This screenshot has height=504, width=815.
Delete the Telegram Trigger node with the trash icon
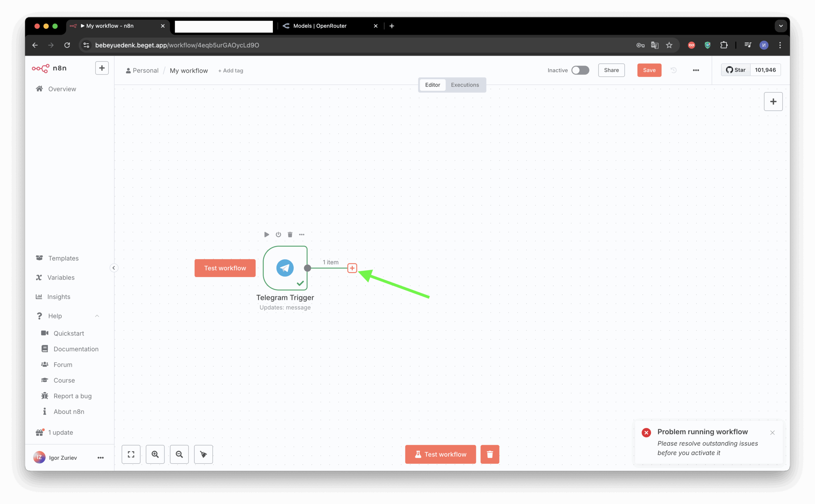pyautogui.click(x=290, y=234)
